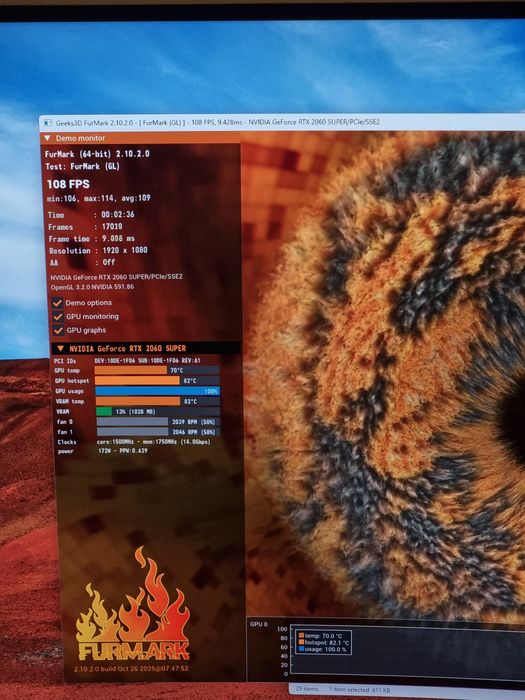Click the orange temp legend swatch
This screenshot has height=700, width=525.
tap(301, 635)
